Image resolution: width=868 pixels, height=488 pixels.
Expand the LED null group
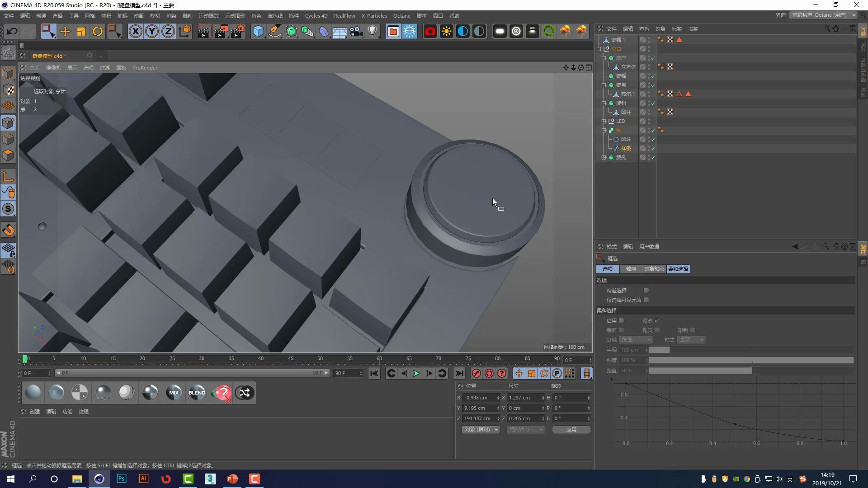click(604, 121)
